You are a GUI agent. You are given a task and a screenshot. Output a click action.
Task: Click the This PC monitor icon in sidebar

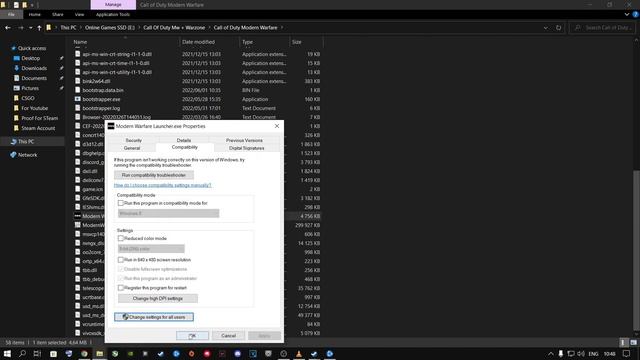pos(13,142)
